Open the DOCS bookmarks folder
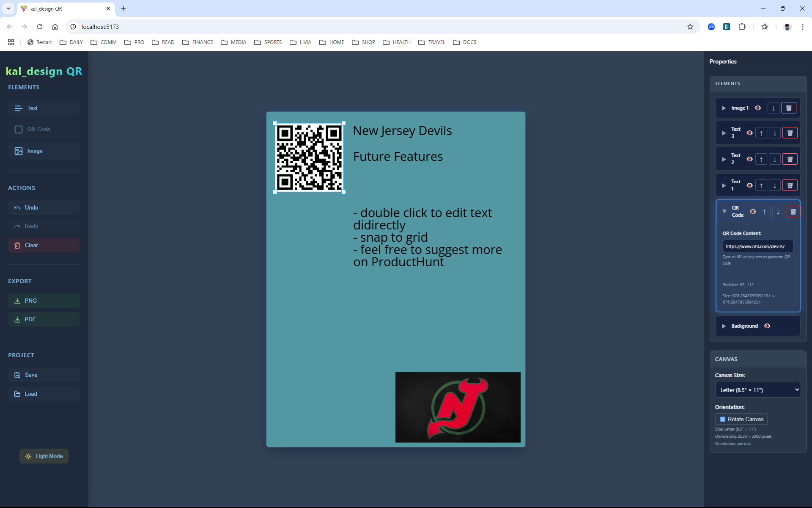The width and height of the screenshot is (812, 508). 464,42
